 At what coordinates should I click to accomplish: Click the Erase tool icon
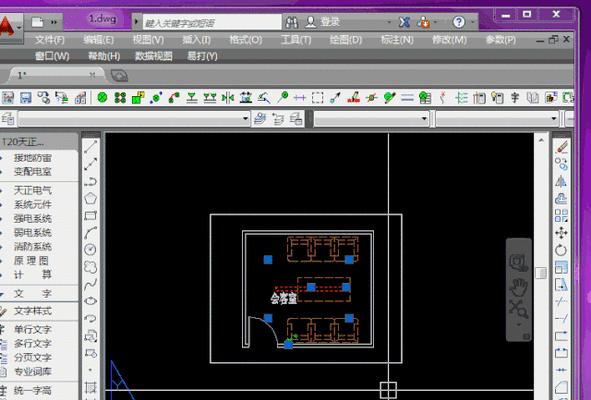point(561,147)
